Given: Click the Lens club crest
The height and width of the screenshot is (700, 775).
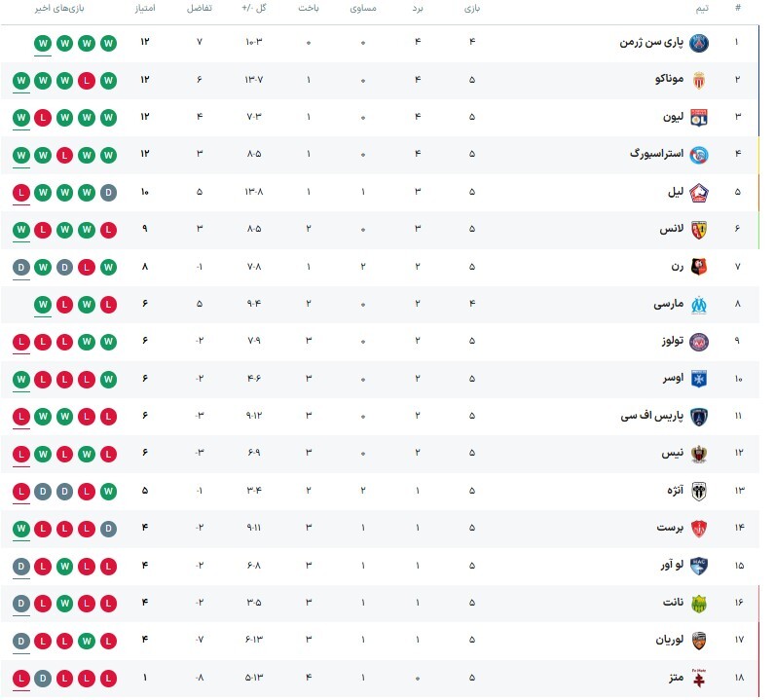Looking at the screenshot, I should (699, 230).
